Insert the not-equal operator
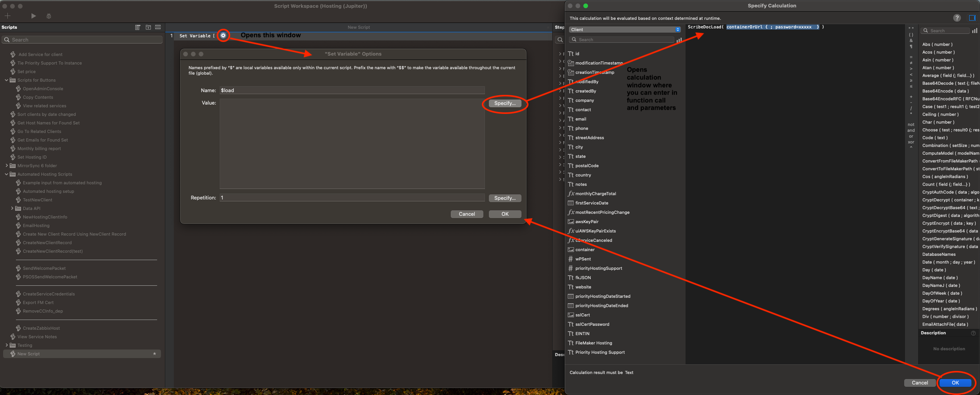Image resolution: width=980 pixels, height=395 pixels. coord(911,63)
